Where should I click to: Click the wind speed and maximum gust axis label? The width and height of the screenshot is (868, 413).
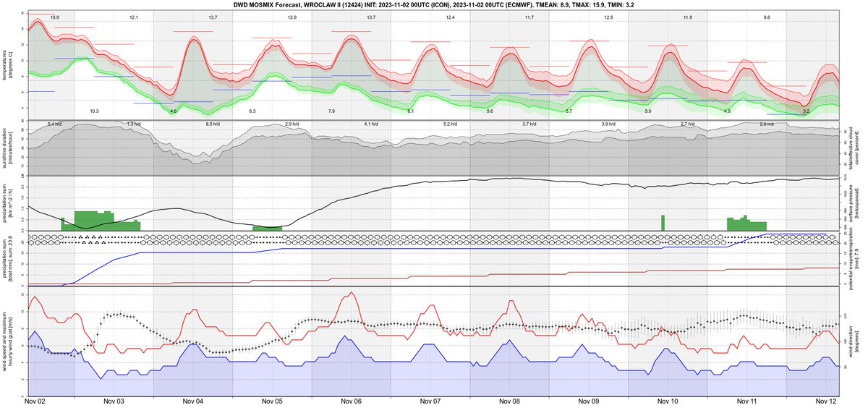[8, 341]
